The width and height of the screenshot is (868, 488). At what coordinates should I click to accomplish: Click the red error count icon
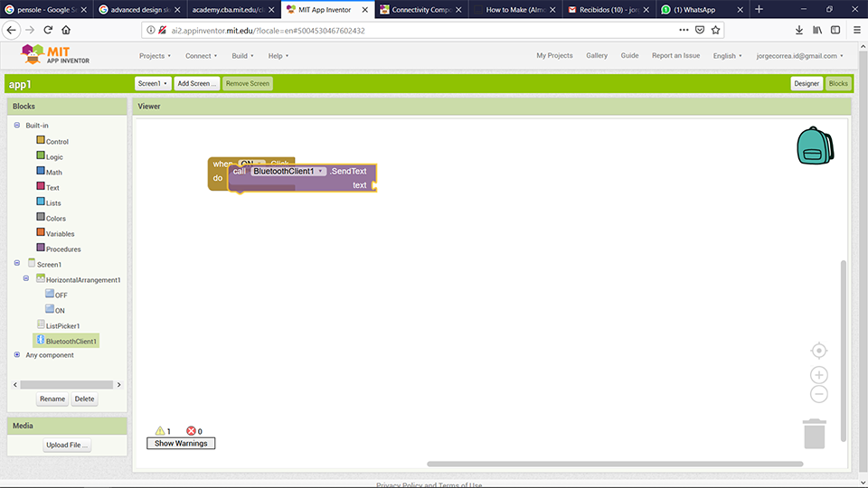[x=191, y=430]
